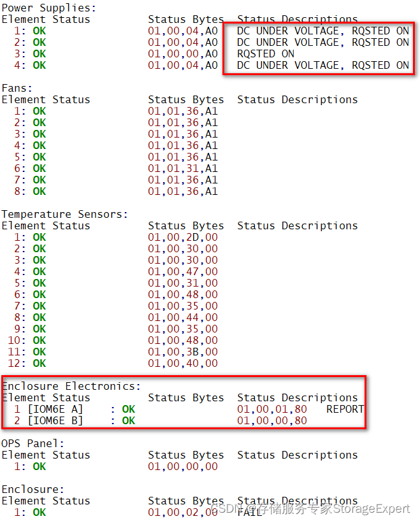Click status bytes 01,00,00,A0 for Power Supply 3
The image size is (420, 521).
click(183, 54)
